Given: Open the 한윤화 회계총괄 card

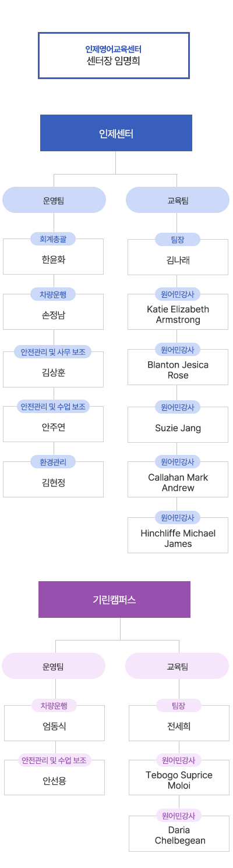Looking at the screenshot, I should tap(53, 256).
